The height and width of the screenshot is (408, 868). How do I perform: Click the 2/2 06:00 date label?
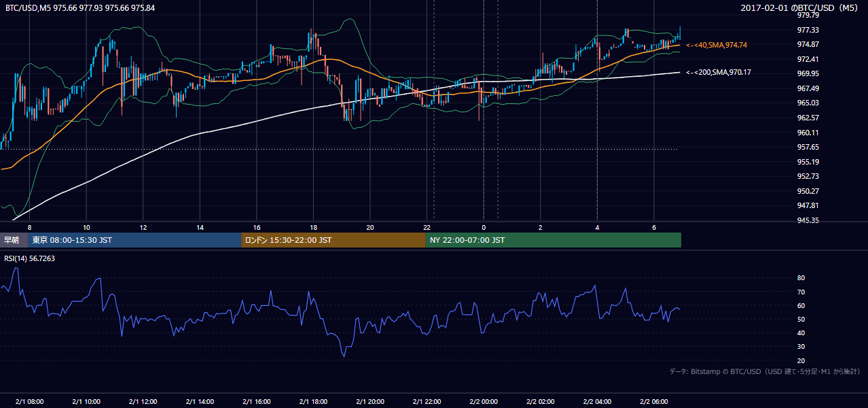[653, 401]
